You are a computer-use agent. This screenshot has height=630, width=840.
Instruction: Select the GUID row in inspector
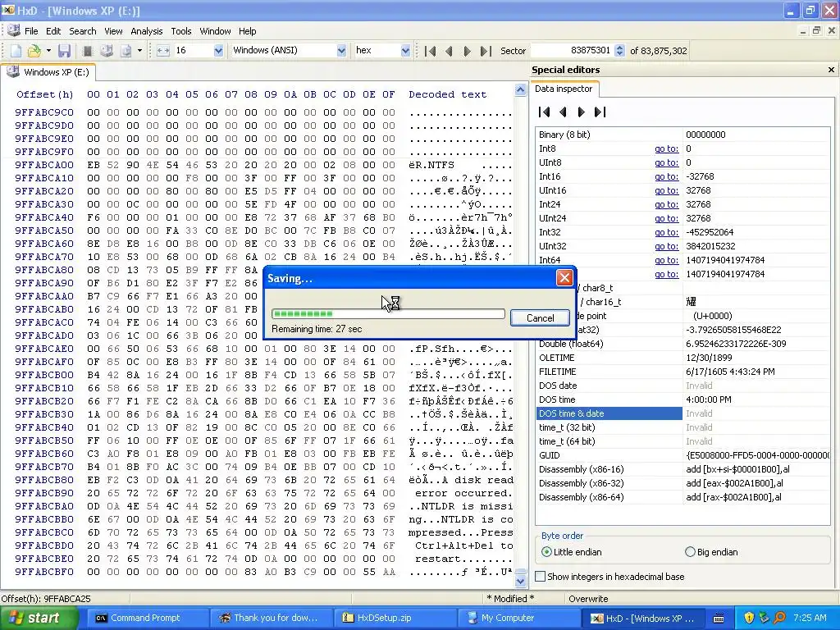682,455
